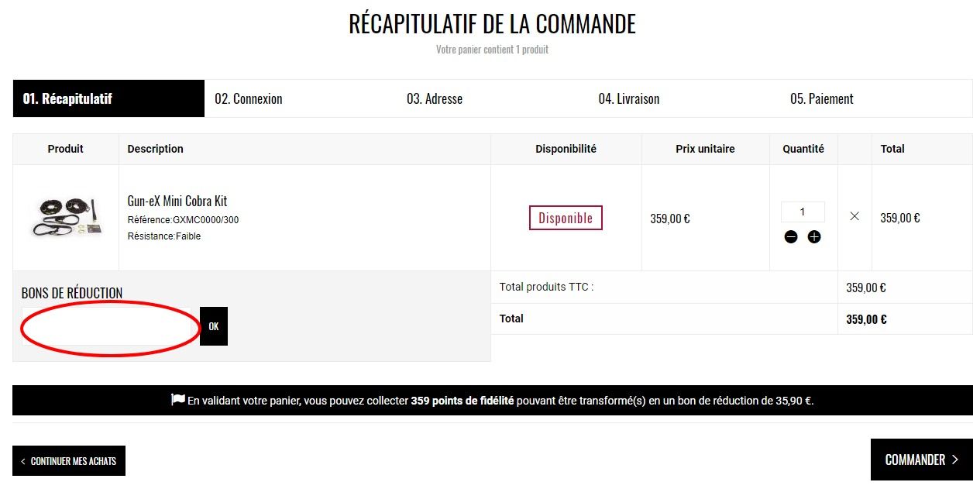The image size is (980, 489).
Task: Open the 03. Adresse step
Action: click(435, 98)
